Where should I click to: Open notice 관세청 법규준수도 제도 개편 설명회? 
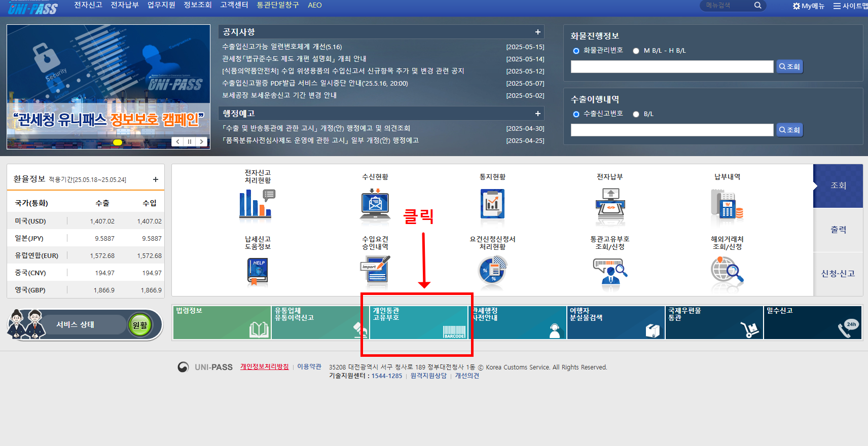(294, 59)
